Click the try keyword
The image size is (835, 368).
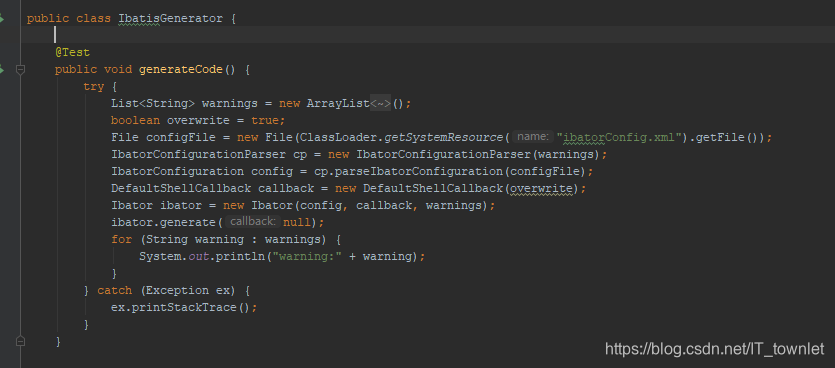[x=94, y=86]
